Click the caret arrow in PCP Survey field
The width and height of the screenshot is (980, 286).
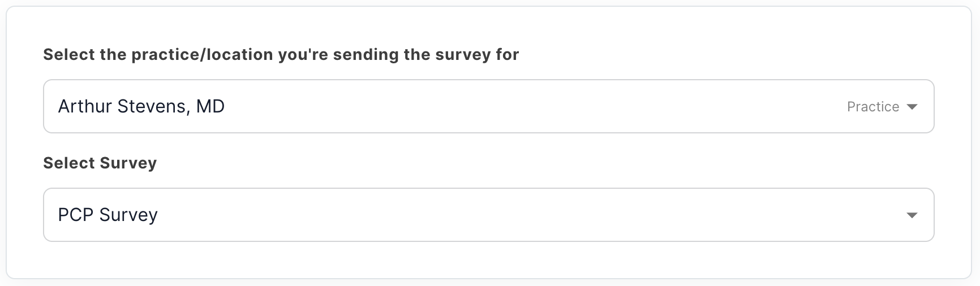[912, 215]
